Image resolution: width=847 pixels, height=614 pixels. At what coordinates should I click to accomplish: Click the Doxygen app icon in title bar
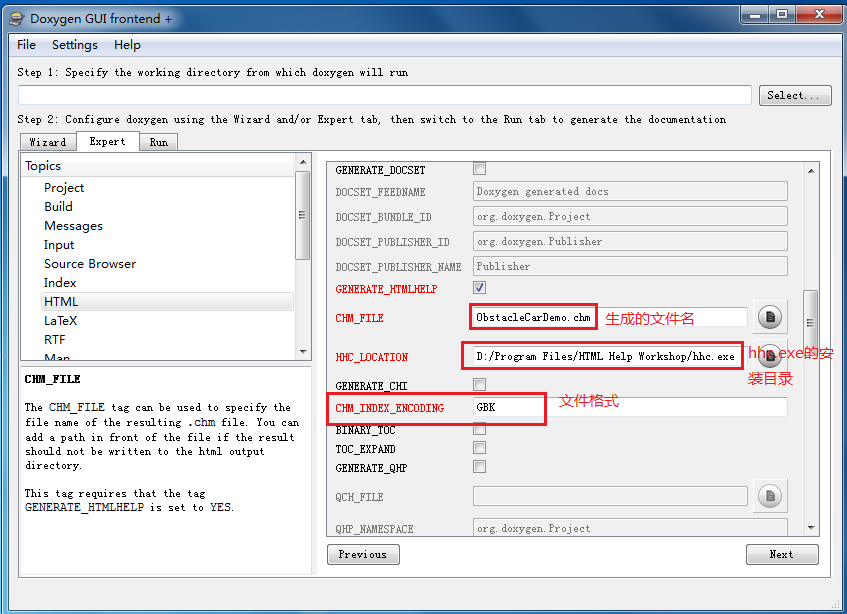17,19
